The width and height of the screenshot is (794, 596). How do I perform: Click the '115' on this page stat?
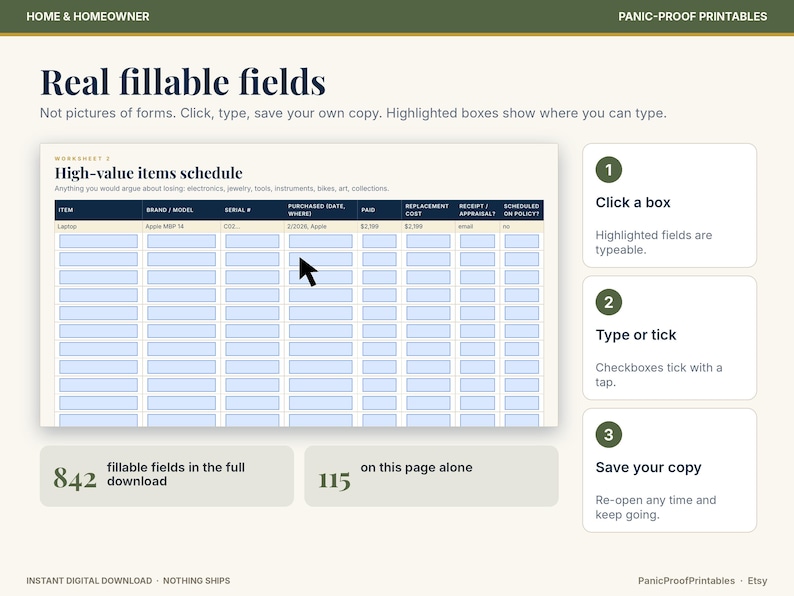click(x=431, y=476)
